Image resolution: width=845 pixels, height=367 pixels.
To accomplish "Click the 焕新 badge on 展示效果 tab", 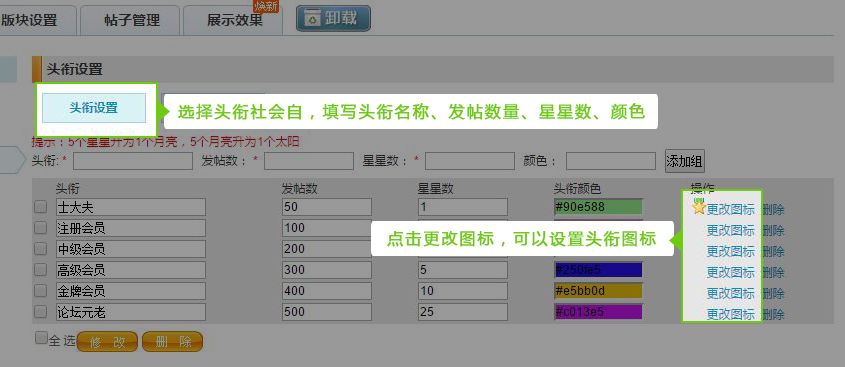I will coord(266,6).
